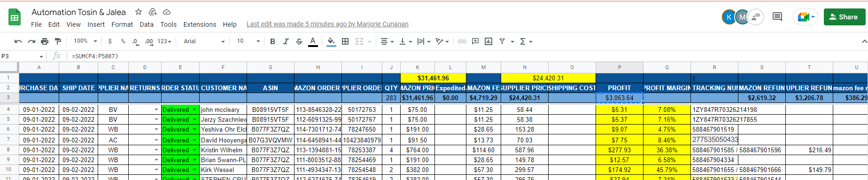The image size is (868, 180).
Task: Open the Extensions menu
Action: pos(200,24)
